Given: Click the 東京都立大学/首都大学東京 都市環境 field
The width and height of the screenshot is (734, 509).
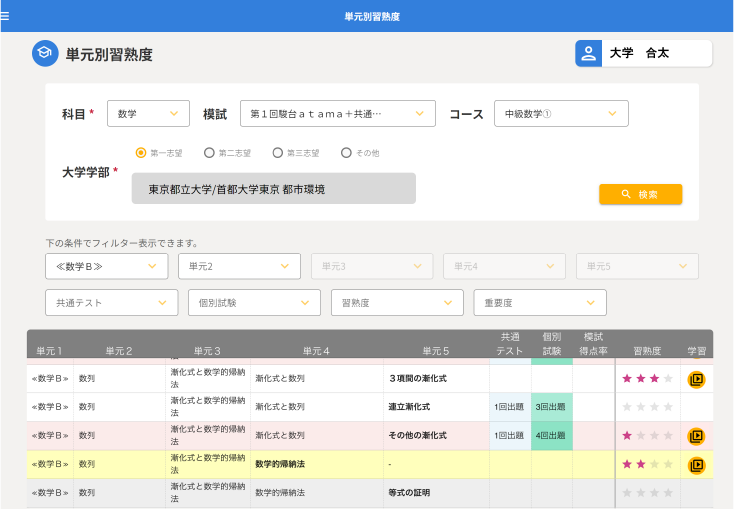Looking at the screenshot, I should (273, 188).
